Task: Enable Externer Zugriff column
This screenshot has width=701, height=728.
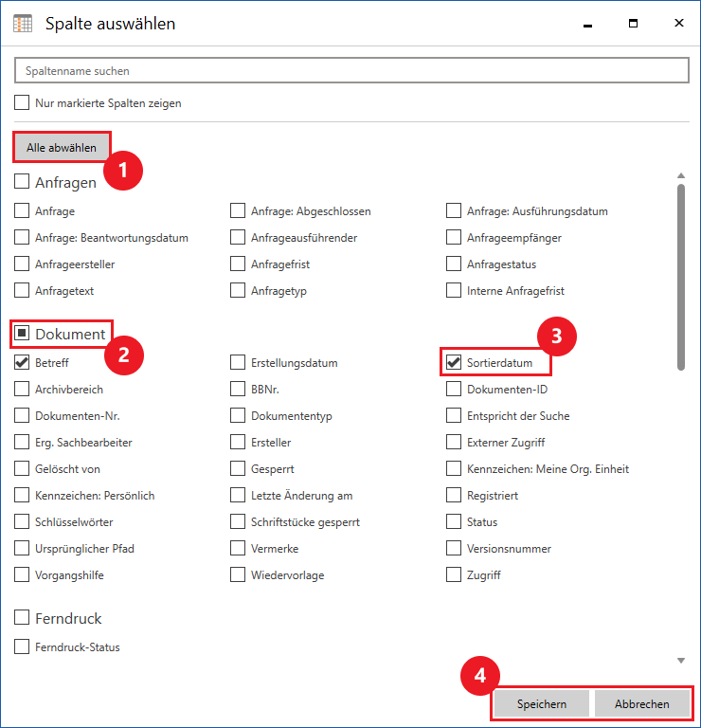Action: point(453,442)
